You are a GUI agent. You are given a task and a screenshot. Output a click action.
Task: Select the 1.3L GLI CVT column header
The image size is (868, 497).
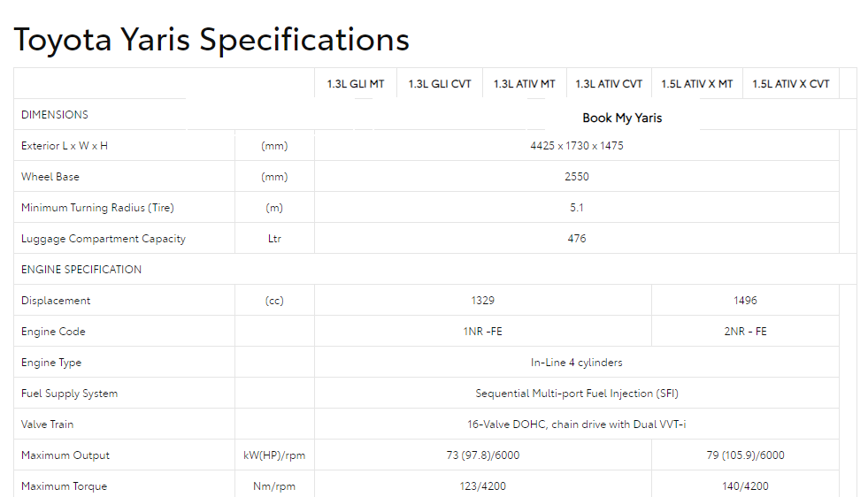click(440, 84)
